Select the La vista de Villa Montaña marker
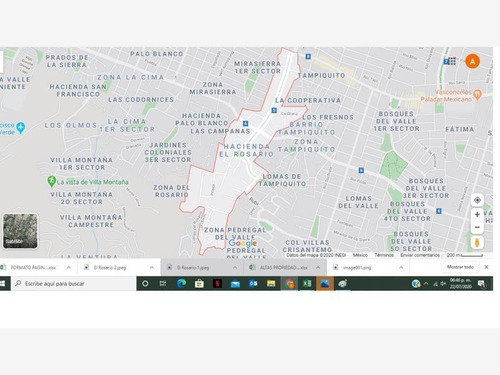The width and height of the screenshot is (500, 375). 51,181
